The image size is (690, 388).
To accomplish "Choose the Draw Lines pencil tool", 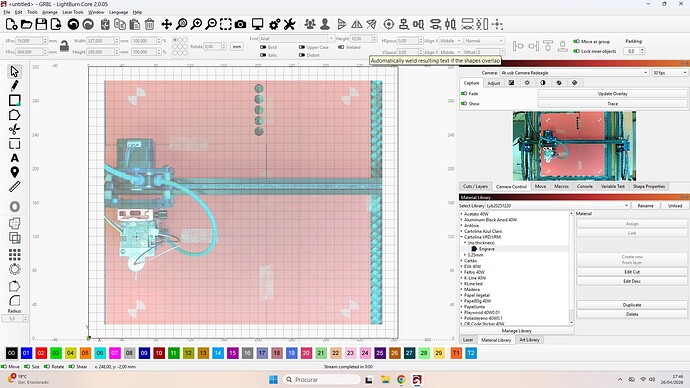I will (x=15, y=86).
